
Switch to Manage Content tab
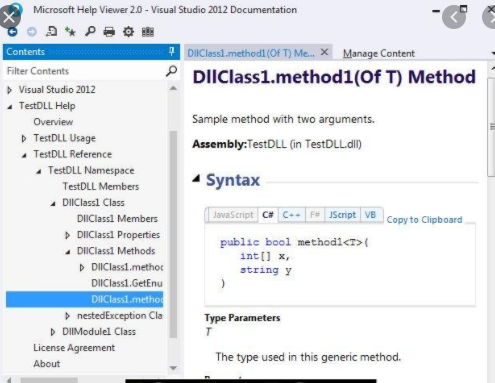click(379, 53)
